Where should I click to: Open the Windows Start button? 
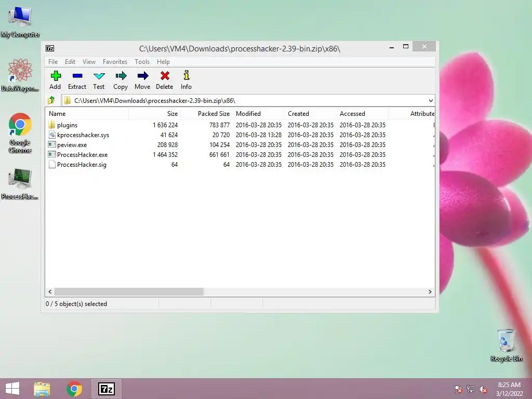(12, 389)
